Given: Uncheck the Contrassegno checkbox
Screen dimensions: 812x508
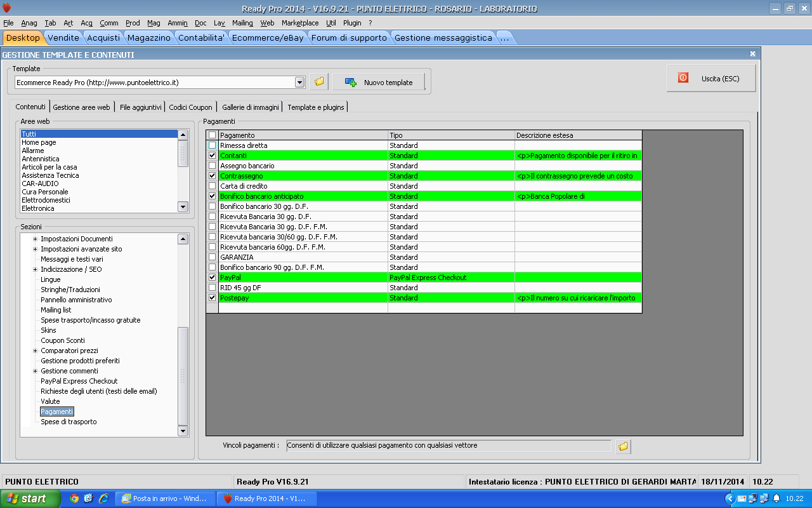Looking at the screenshot, I should [212, 176].
